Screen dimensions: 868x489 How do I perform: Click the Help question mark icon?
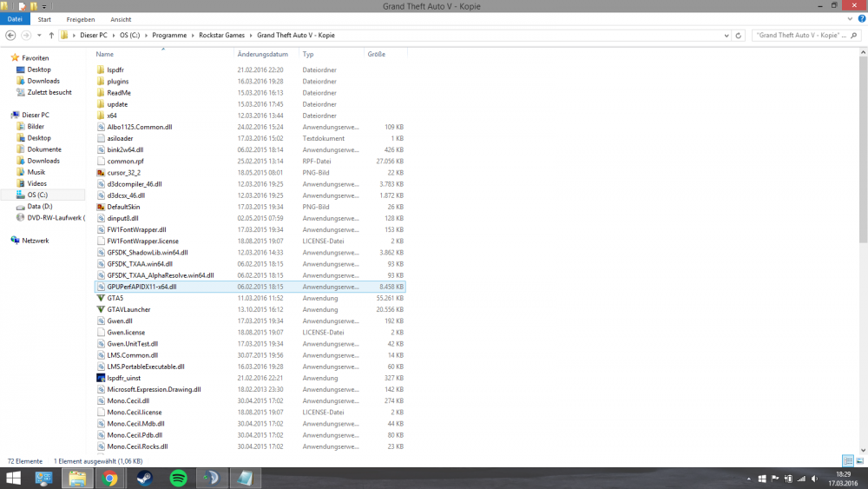(861, 19)
